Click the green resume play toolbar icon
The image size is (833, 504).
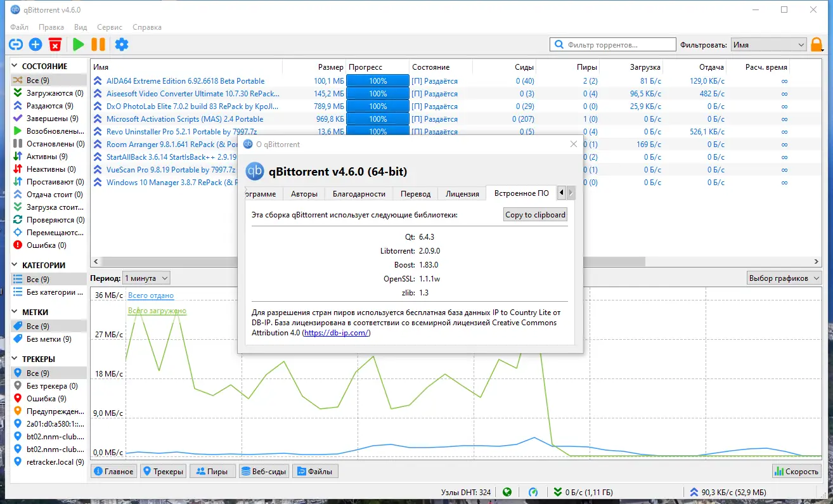(x=78, y=44)
